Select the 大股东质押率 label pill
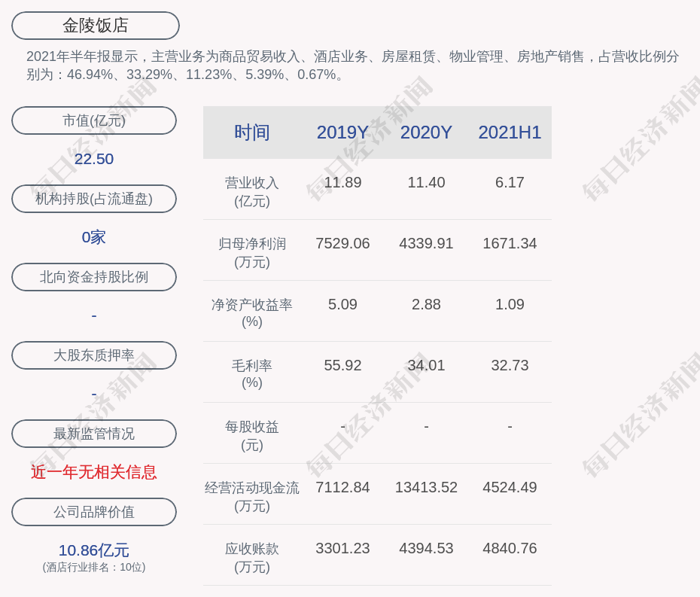The width and height of the screenshot is (700, 597). coord(94,355)
